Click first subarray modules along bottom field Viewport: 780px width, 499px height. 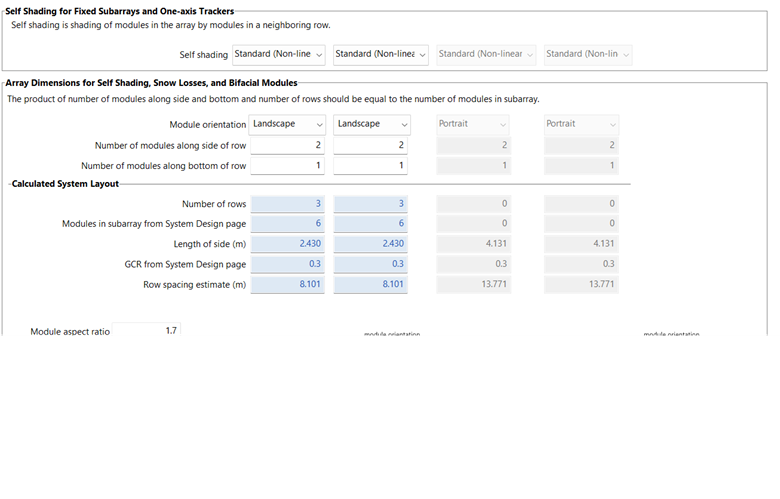click(x=288, y=165)
